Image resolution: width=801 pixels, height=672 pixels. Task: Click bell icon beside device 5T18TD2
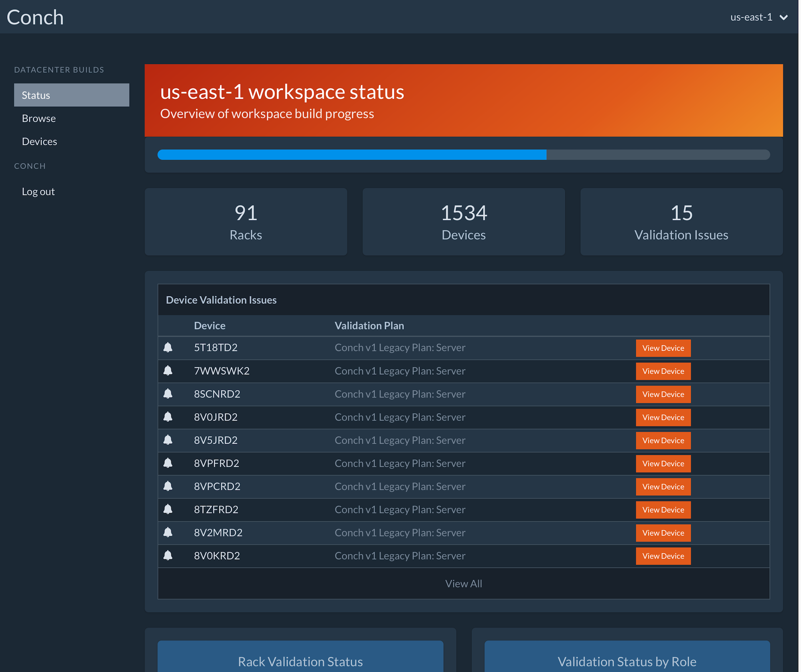[x=168, y=347]
